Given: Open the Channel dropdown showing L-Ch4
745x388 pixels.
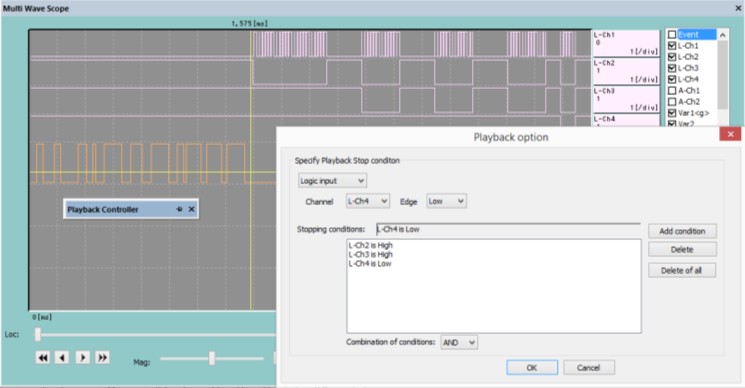Looking at the screenshot, I should [368, 201].
